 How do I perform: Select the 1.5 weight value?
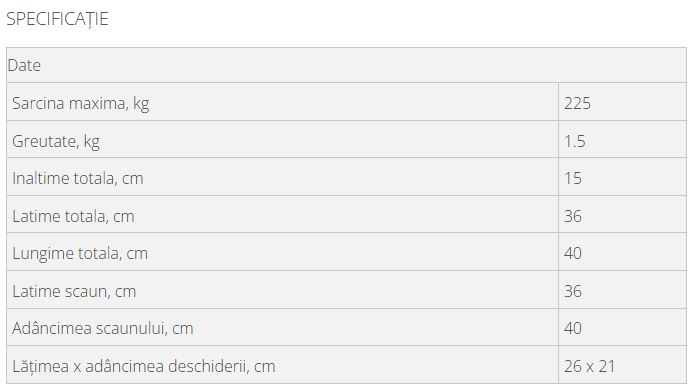575,141
